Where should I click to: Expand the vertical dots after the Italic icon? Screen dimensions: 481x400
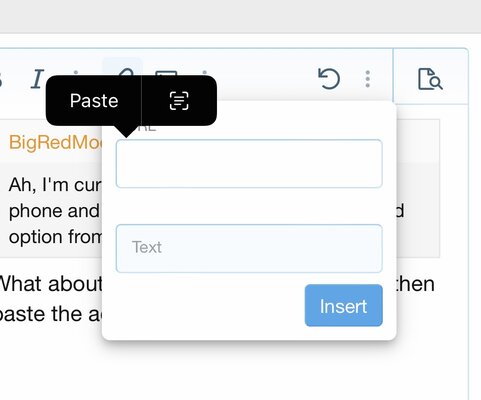pyautogui.click(x=76, y=72)
